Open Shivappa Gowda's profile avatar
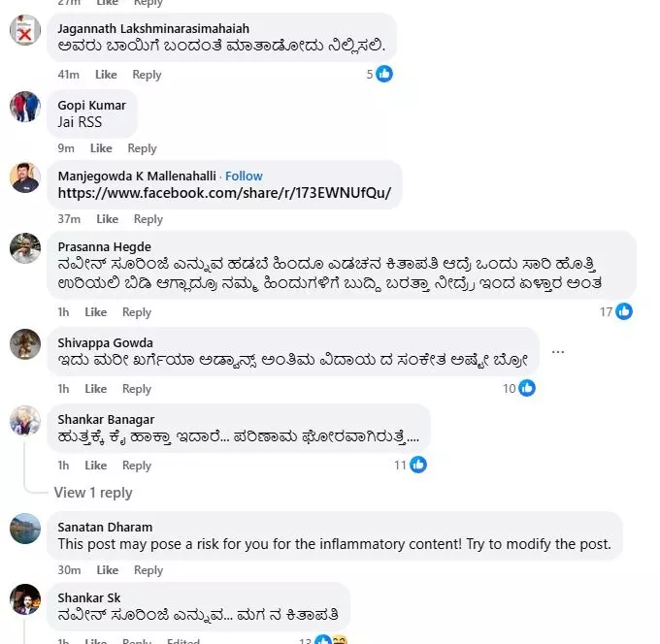The image size is (660, 644). [x=25, y=344]
